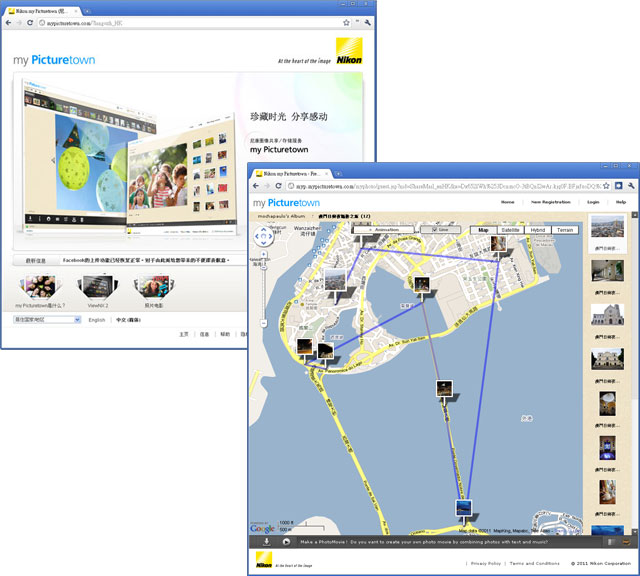Open the 照片电影 promo thumbnail
The width and height of the screenshot is (640, 576).
(154, 287)
